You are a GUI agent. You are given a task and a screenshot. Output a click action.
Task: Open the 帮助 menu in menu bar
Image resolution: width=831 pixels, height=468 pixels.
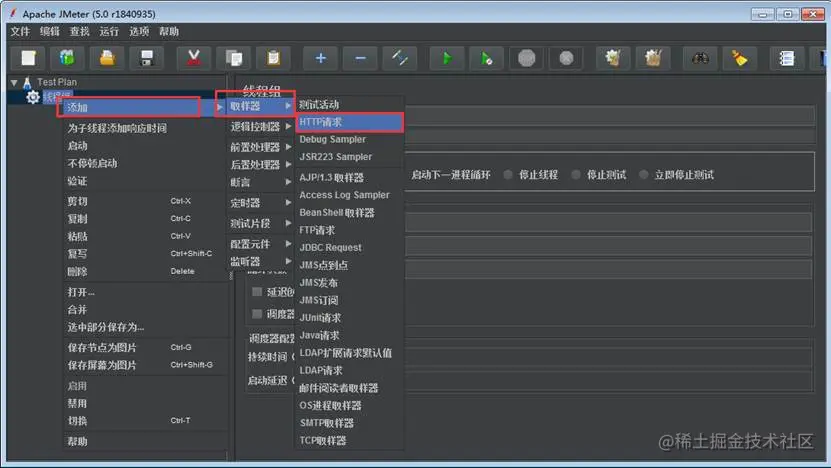[169, 31]
